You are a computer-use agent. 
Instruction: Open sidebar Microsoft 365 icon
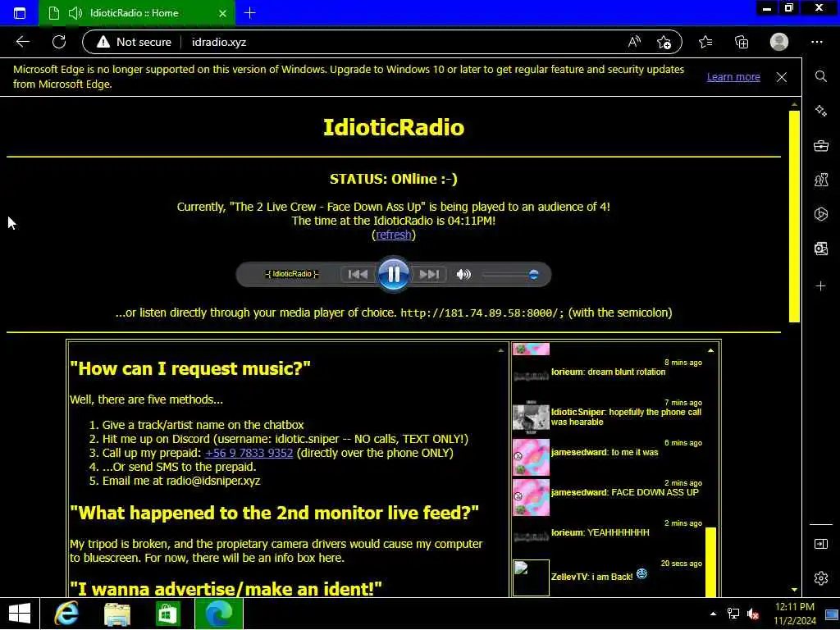click(x=820, y=214)
